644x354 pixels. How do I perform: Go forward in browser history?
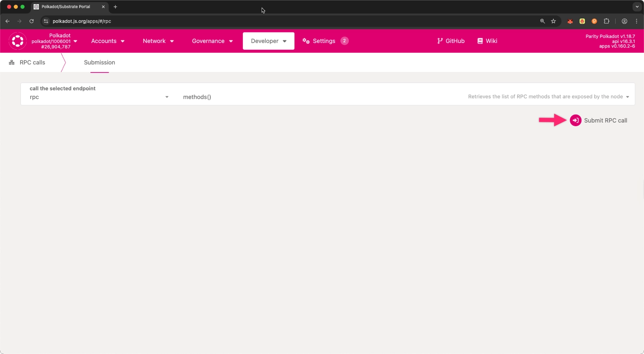pyautogui.click(x=20, y=21)
